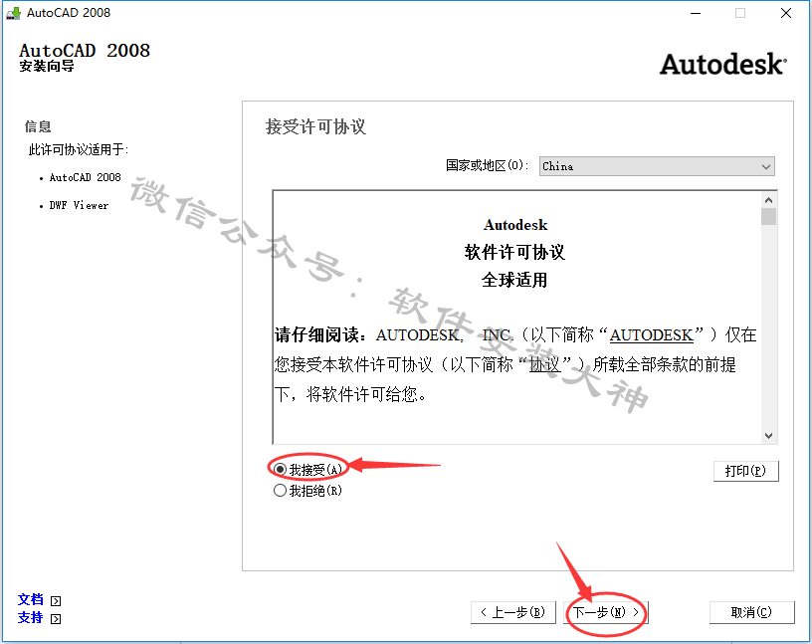Click the arrow icon next to 支持
The width and height of the screenshot is (812, 644).
pyautogui.click(x=56, y=618)
